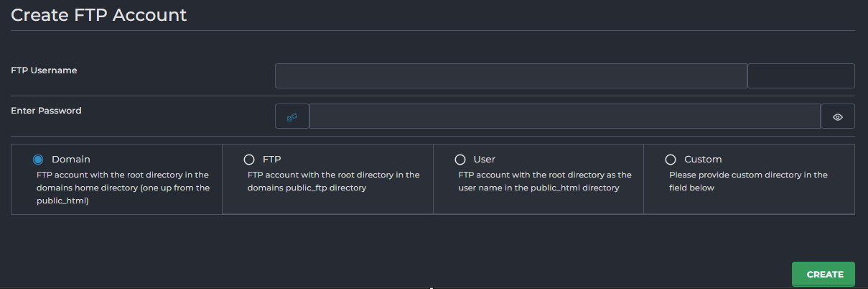Pick the Custom radio button circle
The image size is (868, 289).
point(671,160)
